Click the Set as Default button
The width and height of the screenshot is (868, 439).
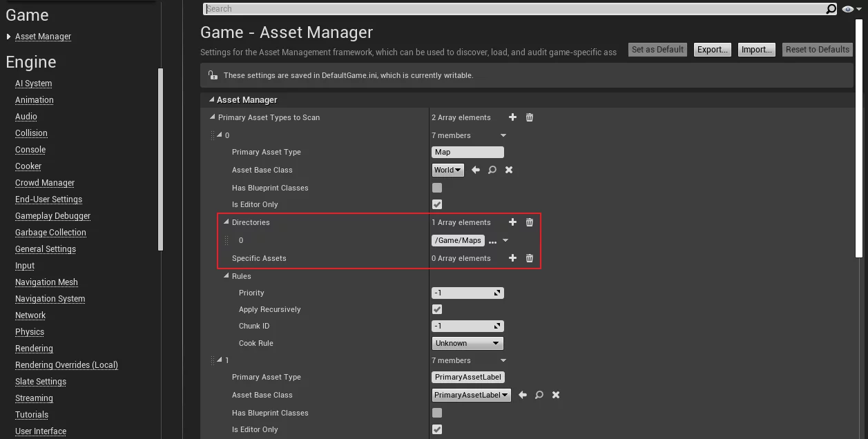point(657,50)
